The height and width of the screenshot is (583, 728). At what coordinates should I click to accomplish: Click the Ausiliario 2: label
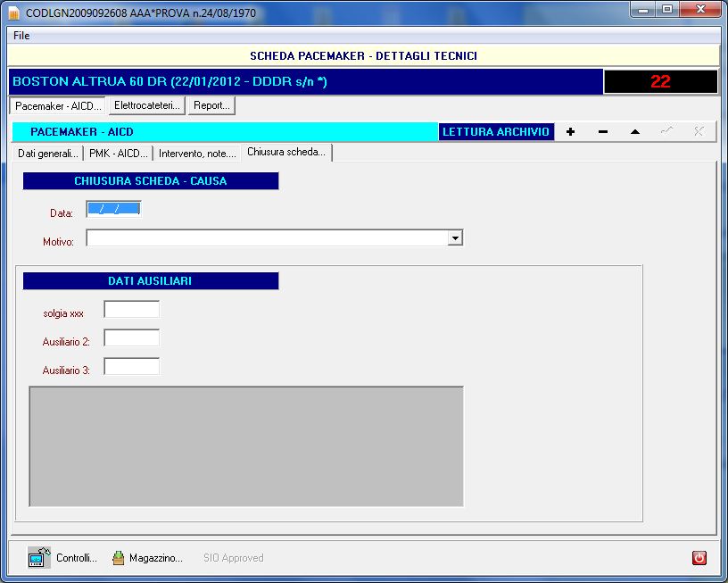click(66, 342)
